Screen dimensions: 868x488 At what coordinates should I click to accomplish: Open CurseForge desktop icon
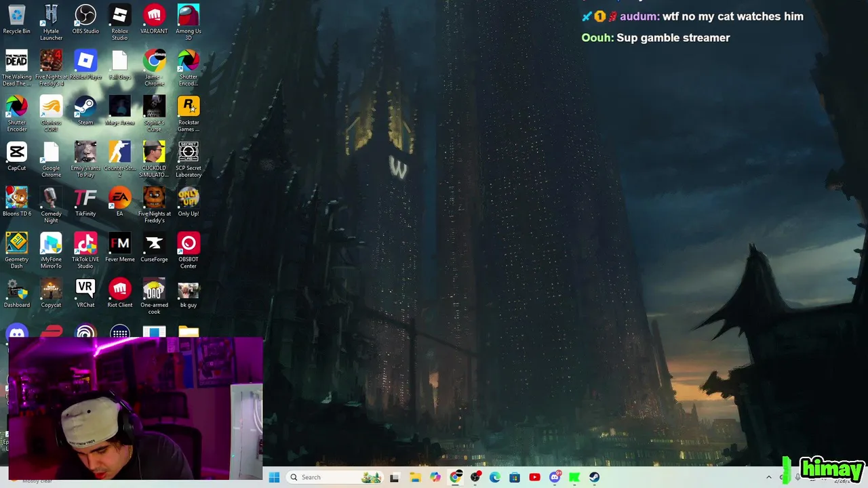pos(154,247)
